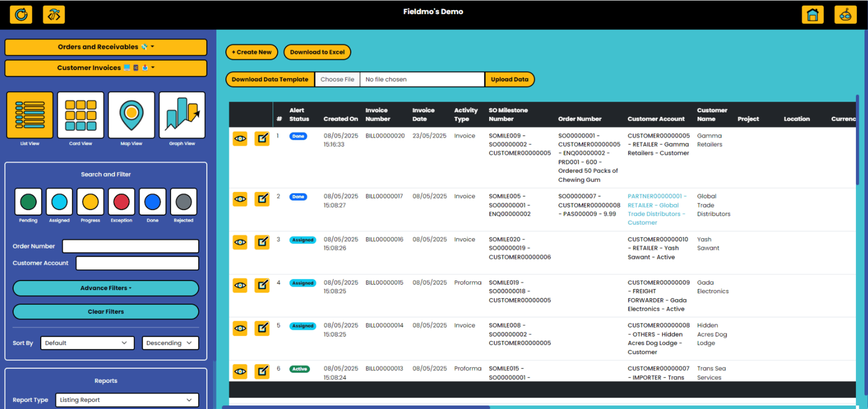Screen dimensions: 868x409
Task: Click the Upload Data button
Action: click(509, 79)
